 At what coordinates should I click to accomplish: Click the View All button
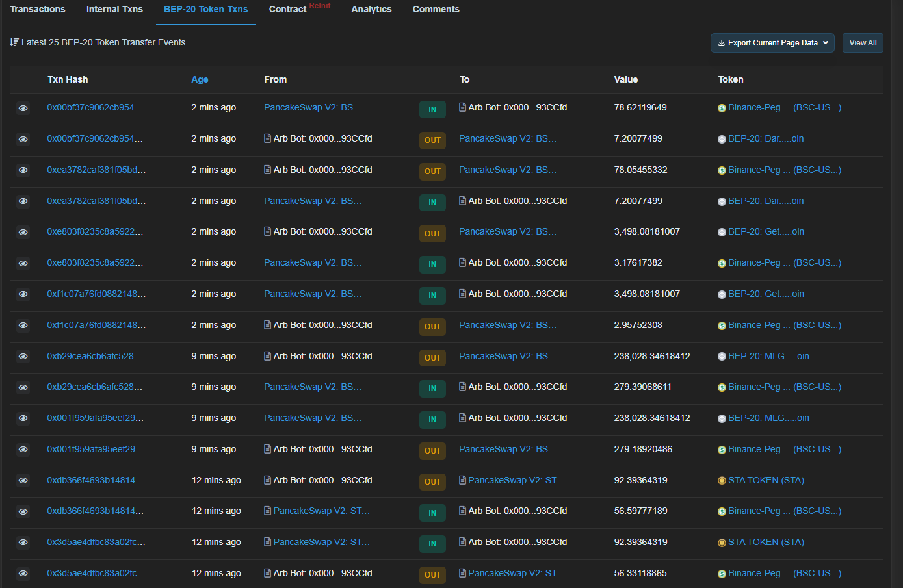863,43
